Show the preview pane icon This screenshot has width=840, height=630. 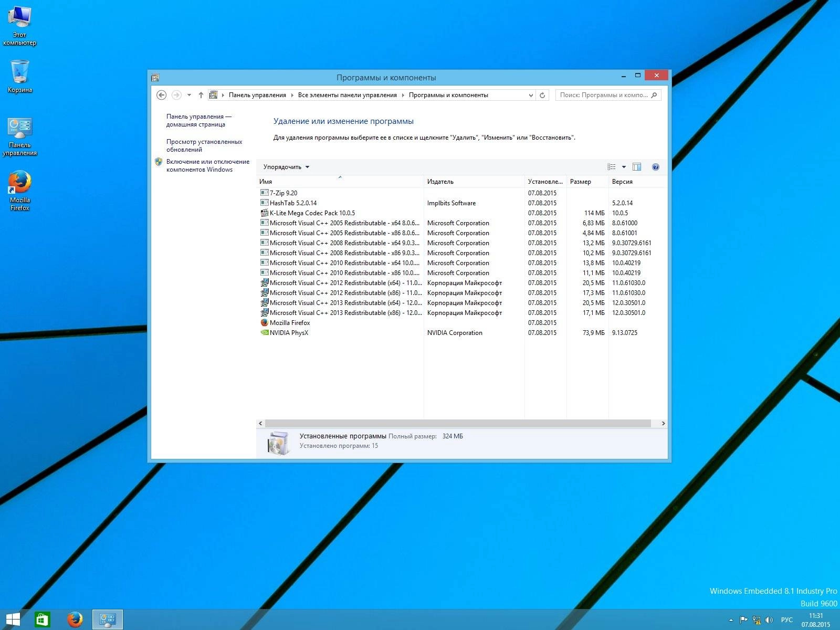[x=637, y=167]
